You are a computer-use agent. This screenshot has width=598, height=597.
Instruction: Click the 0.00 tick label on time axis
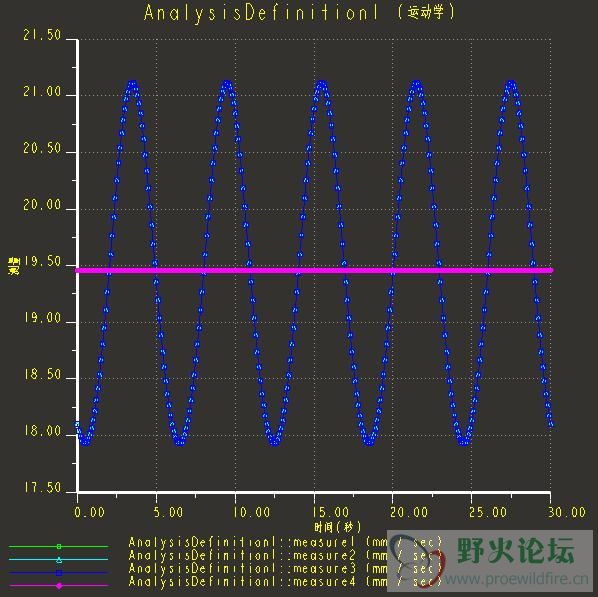click(x=90, y=512)
